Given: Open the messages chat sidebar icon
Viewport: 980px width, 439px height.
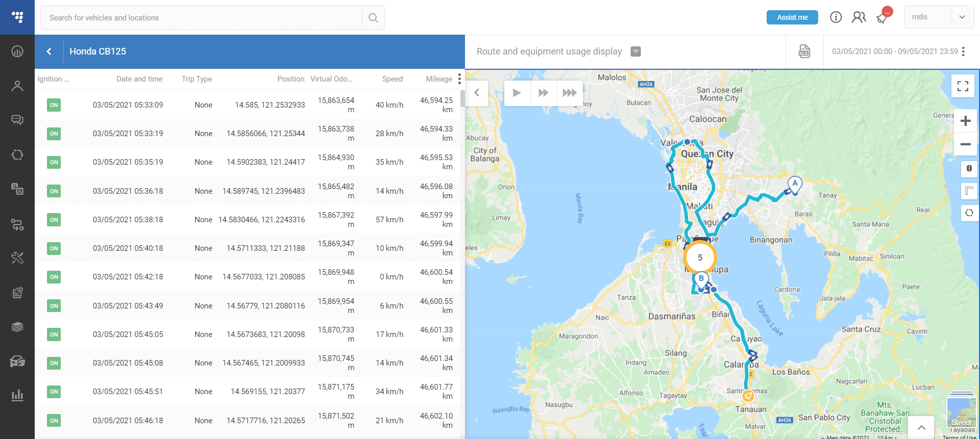Looking at the screenshot, I should click(17, 120).
